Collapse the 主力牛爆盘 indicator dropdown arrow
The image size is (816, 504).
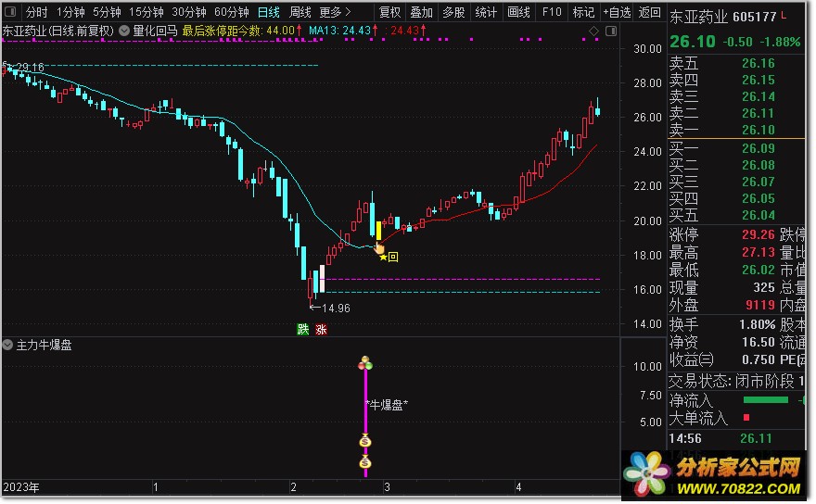(7, 345)
